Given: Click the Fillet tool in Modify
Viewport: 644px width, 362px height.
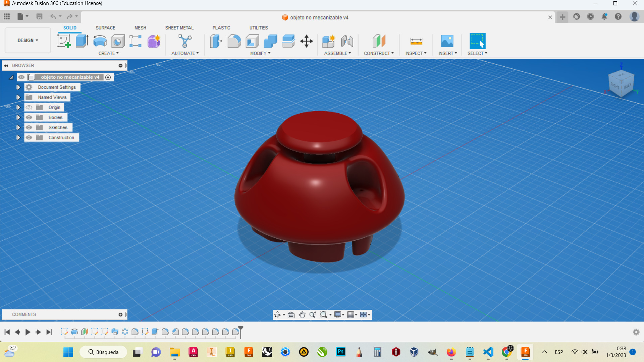Looking at the screenshot, I should tap(234, 41).
